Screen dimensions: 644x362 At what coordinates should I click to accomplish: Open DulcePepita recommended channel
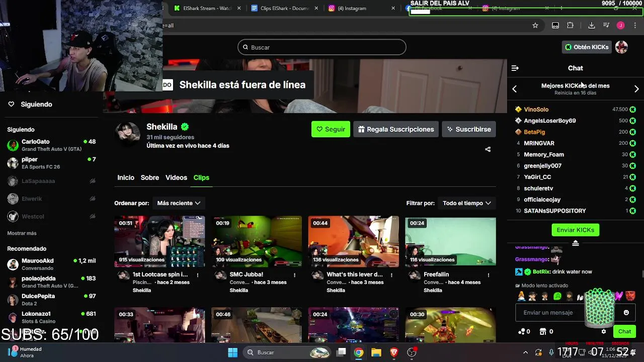51,300
